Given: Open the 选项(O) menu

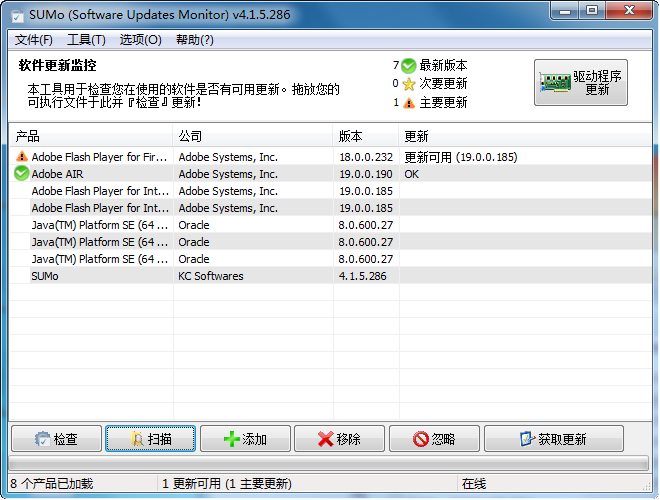Looking at the screenshot, I should point(141,40).
